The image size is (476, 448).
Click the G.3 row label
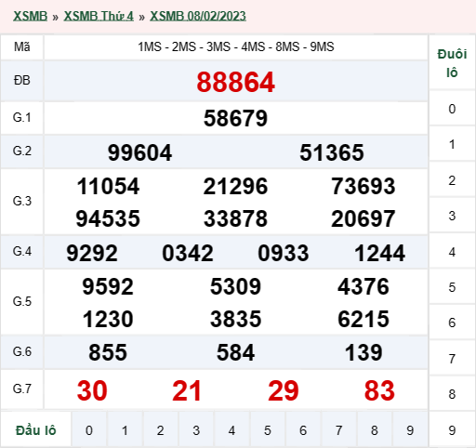(x=22, y=202)
